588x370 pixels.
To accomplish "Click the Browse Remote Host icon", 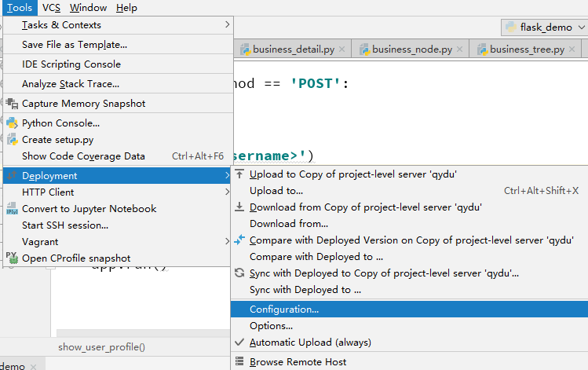I will [240, 362].
